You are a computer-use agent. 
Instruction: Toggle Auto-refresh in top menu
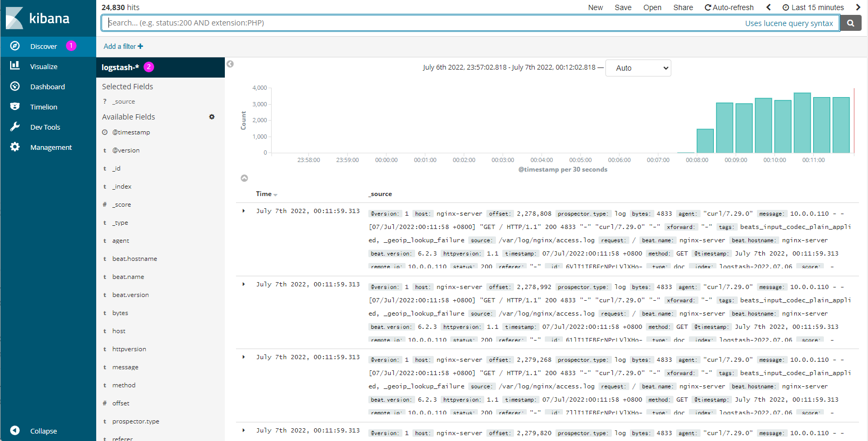(729, 7)
